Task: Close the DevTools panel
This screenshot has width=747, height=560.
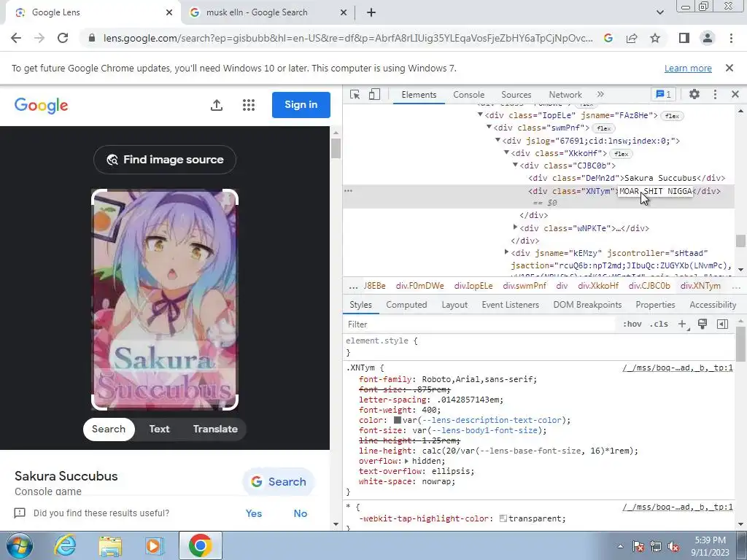Action: 735,94
